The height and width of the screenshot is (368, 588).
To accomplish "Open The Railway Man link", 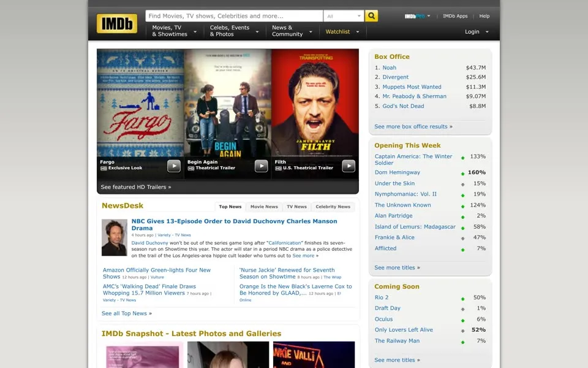I will click(x=397, y=341).
